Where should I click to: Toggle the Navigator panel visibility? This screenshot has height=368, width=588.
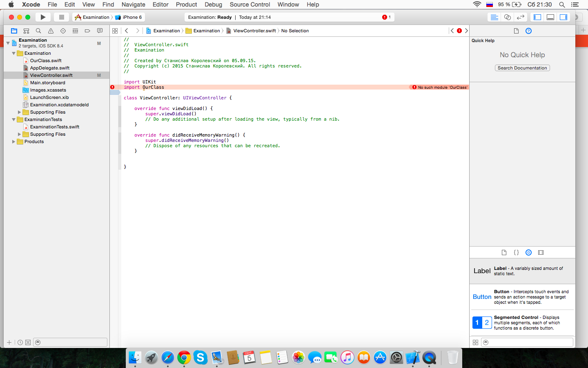(537, 17)
